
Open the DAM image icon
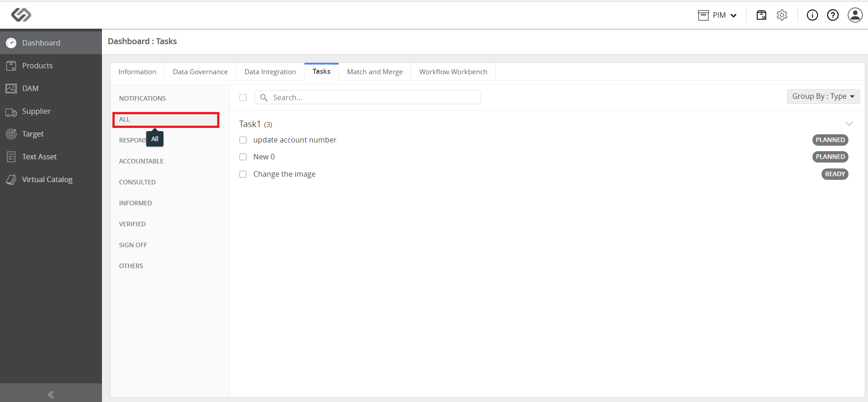[x=11, y=88]
